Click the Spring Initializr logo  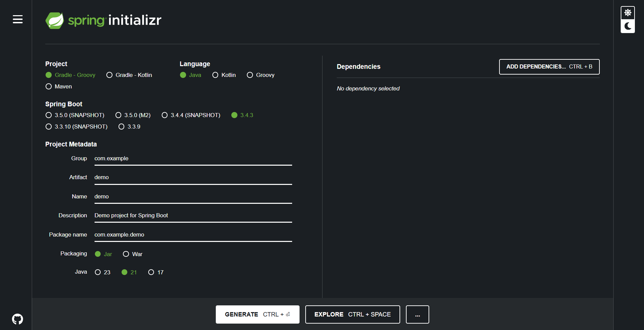click(x=103, y=21)
